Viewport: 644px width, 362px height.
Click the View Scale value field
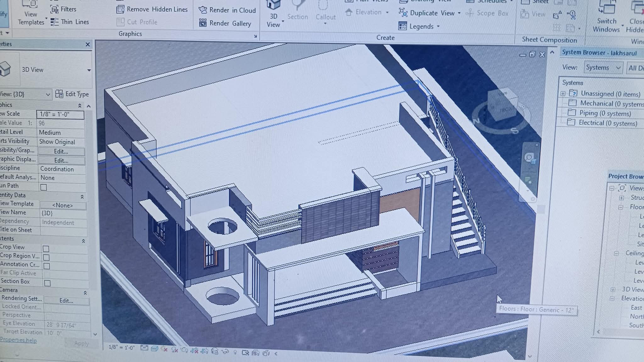point(60,114)
